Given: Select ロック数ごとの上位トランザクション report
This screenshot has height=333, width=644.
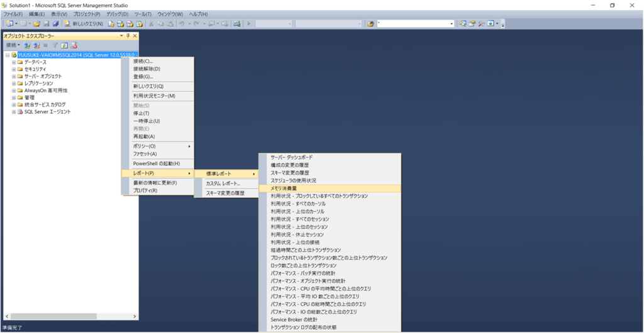Looking at the screenshot, I should (330, 265).
